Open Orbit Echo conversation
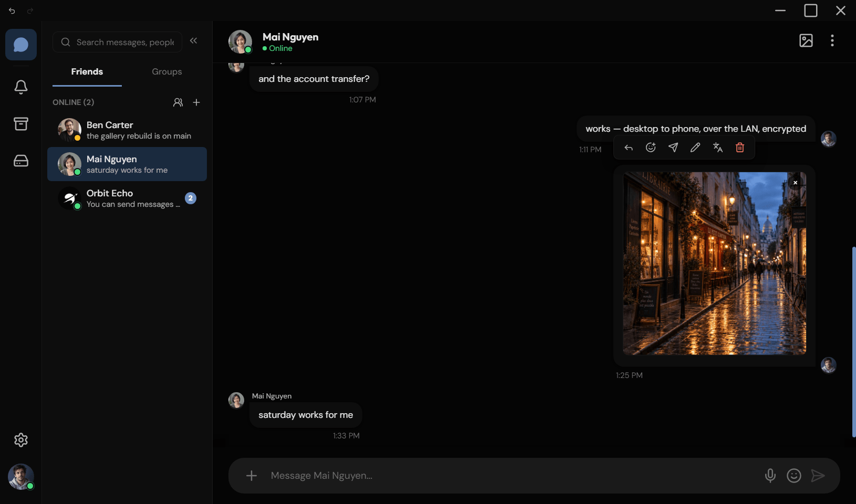The width and height of the screenshot is (856, 504). click(127, 198)
